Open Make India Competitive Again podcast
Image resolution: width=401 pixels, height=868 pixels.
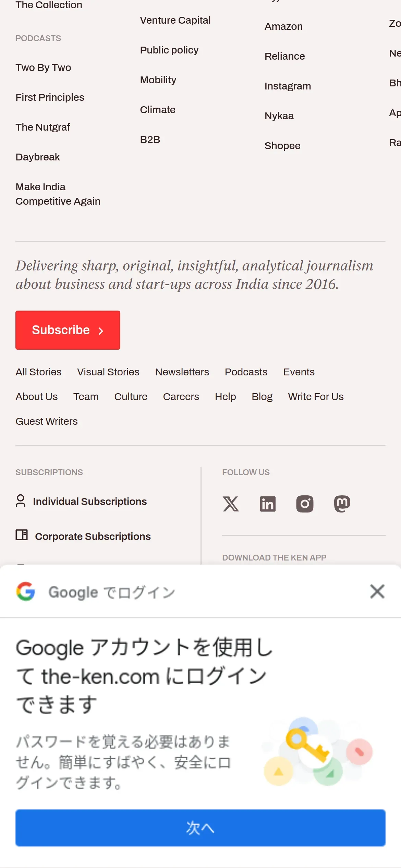(58, 194)
